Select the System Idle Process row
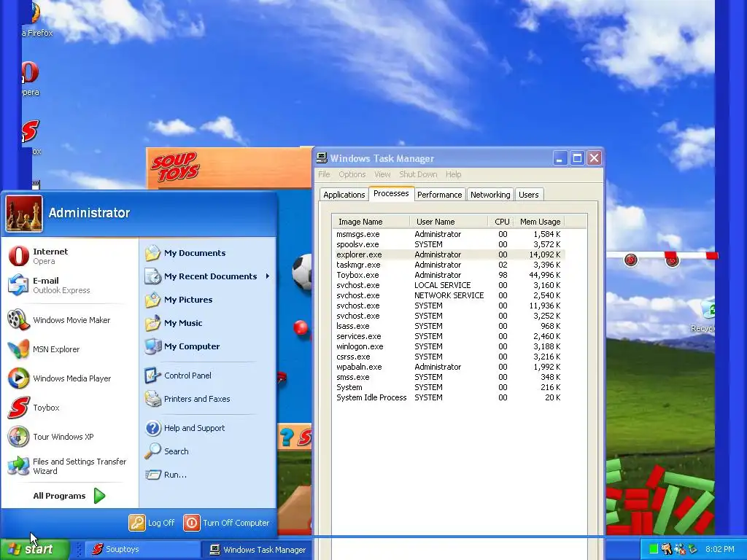This screenshot has height=560, width=747. 449,397
